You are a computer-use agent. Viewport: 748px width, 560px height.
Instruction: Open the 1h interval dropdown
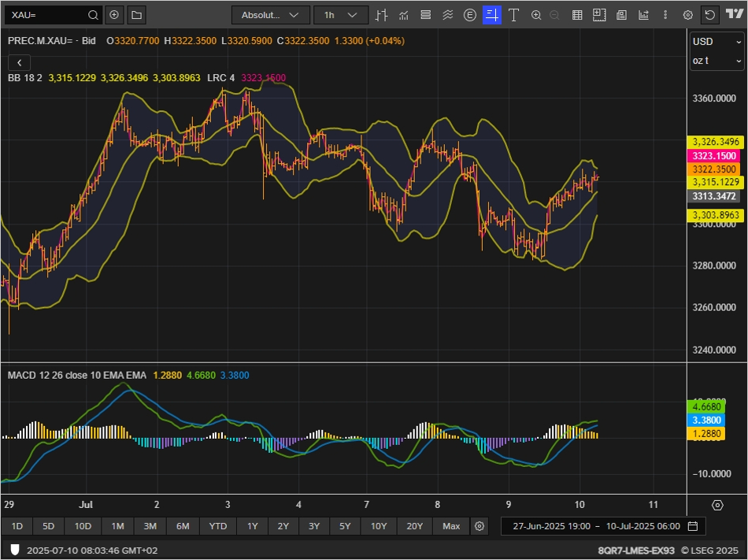pyautogui.click(x=341, y=15)
